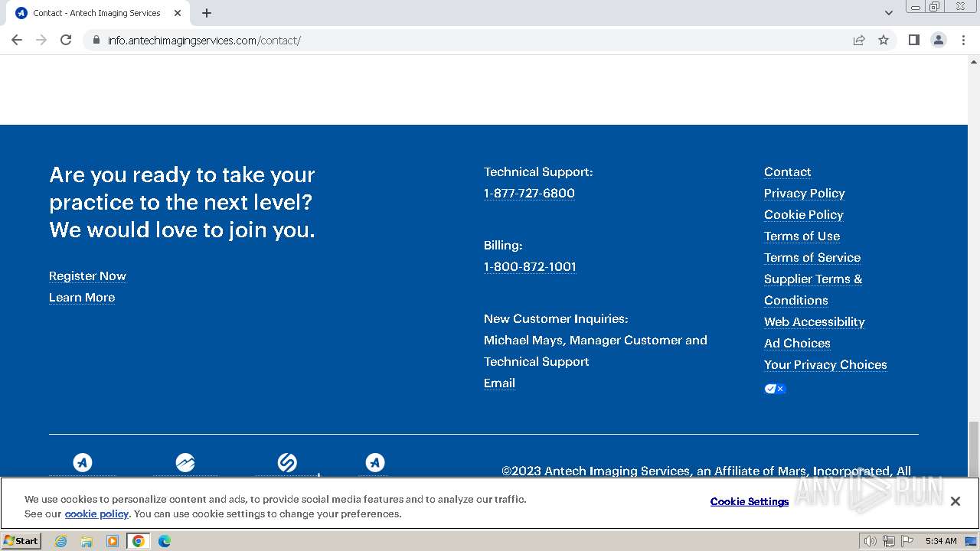Image resolution: width=980 pixels, height=551 pixels.
Task: Dismiss the cookie banner with the X
Action: 955,501
